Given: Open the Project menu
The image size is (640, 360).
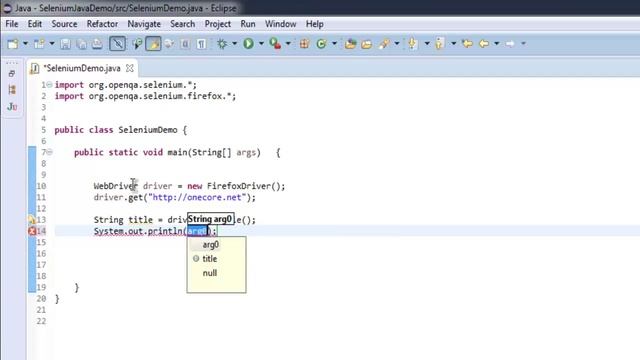Looking at the screenshot, I should 218,24.
